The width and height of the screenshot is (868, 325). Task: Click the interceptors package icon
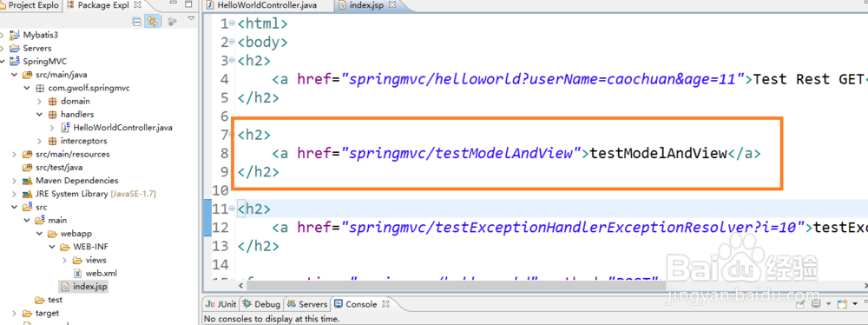click(x=53, y=141)
